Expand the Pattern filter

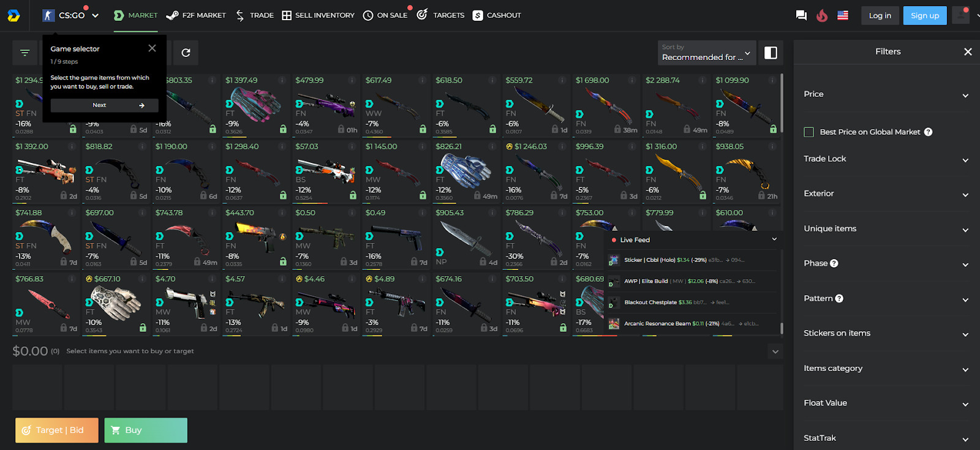[x=886, y=299]
